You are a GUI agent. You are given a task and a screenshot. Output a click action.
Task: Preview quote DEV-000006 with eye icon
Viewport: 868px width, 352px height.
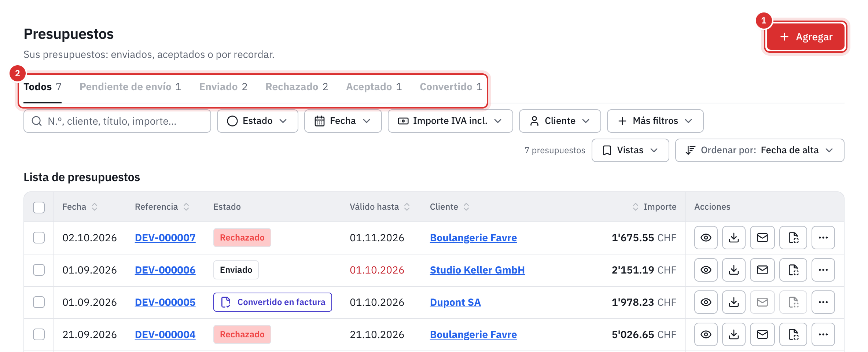[x=706, y=270]
